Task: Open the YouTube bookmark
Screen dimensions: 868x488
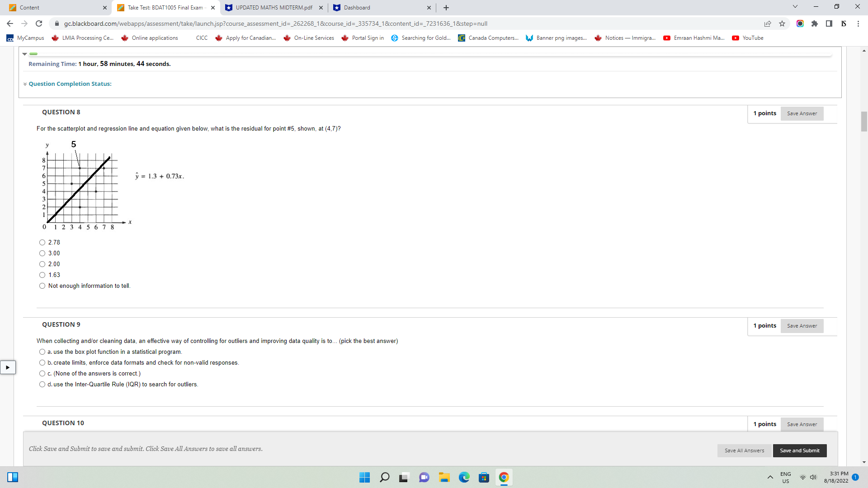Action: point(748,38)
